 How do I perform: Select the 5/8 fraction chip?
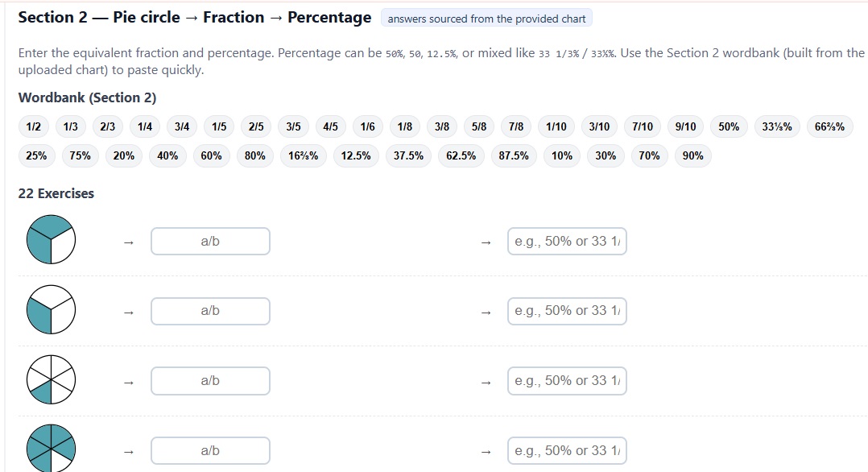pyautogui.click(x=479, y=126)
